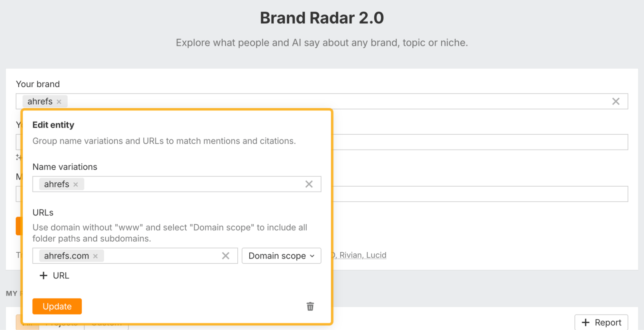This screenshot has width=644, height=330.
Task: Select the ahrefs chip in Name variations
Action: (x=57, y=184)
